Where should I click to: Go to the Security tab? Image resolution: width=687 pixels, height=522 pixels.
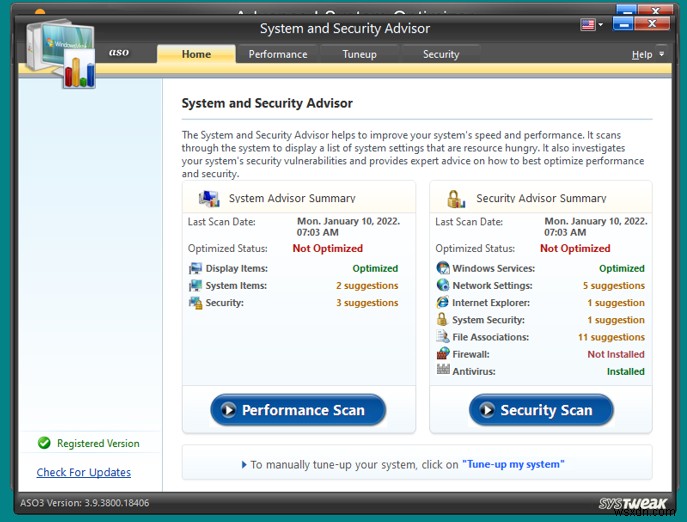pos(441,54)
